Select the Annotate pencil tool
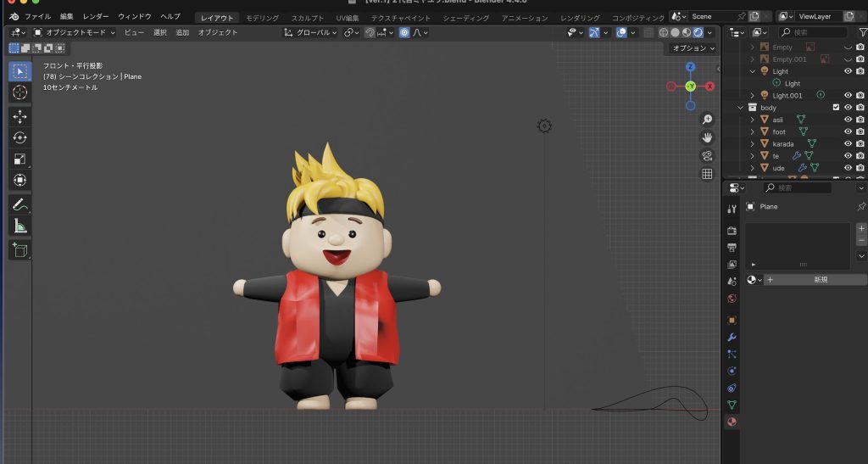This screenshot has width=868, height=464. pyautogui.click(x=19, y=204)
